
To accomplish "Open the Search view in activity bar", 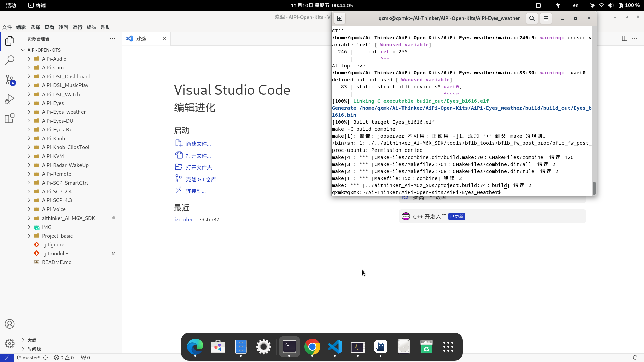I will (x=10, y=60).
